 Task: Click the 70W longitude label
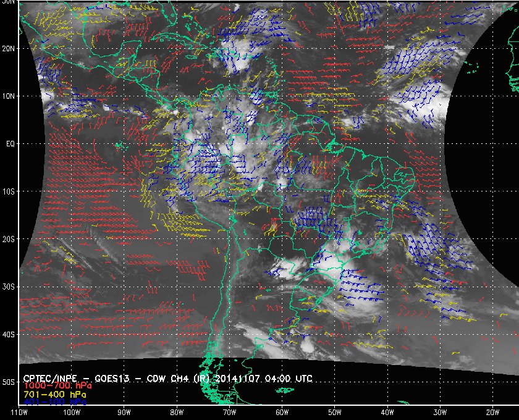(229, 413)
